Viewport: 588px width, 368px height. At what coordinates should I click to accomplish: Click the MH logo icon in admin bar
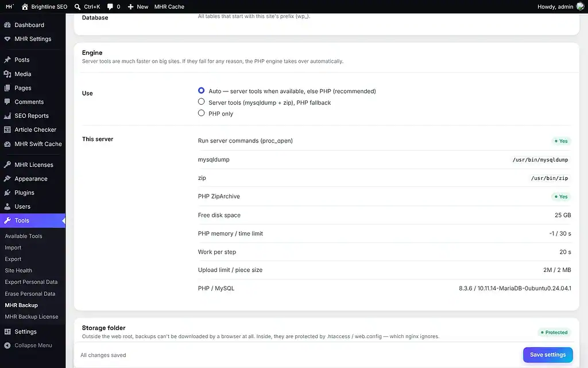coord(10,7)
